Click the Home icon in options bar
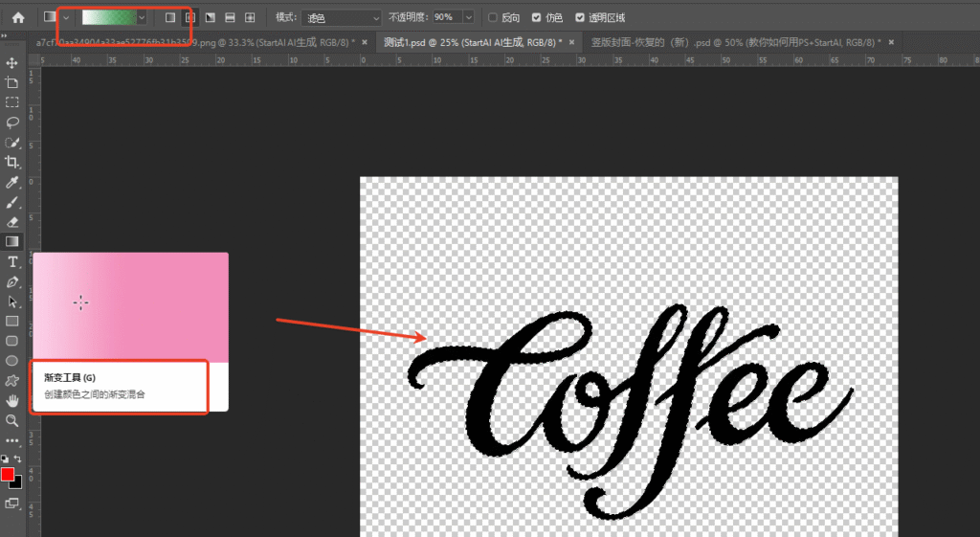This screenshot has height=537, width=980. tap(17, 17)
